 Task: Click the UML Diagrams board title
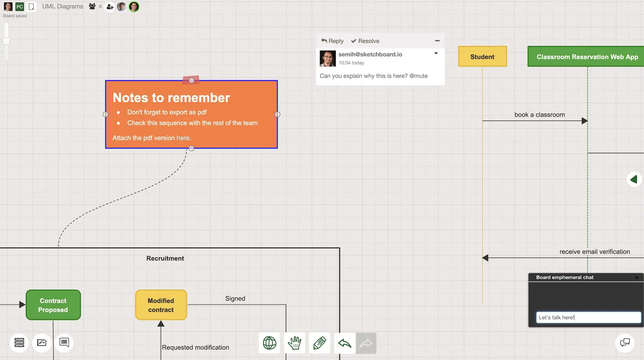[62, 6]
